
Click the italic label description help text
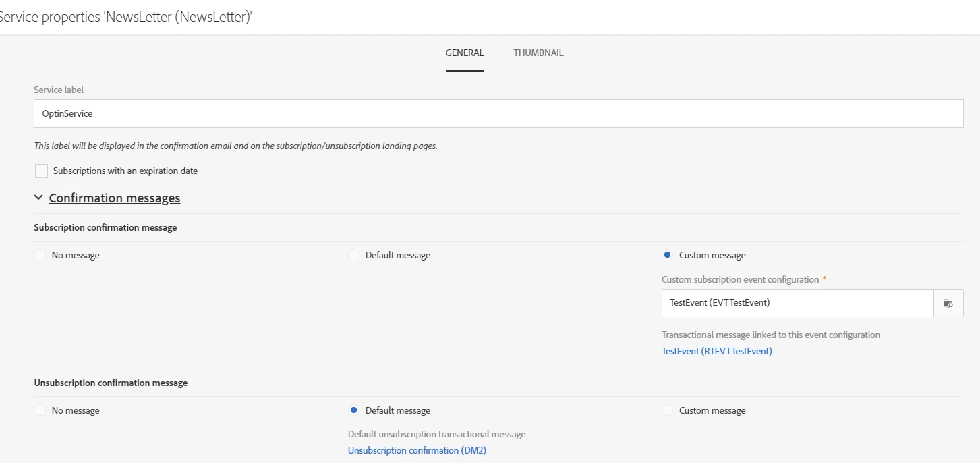click(x=235, y=146)
